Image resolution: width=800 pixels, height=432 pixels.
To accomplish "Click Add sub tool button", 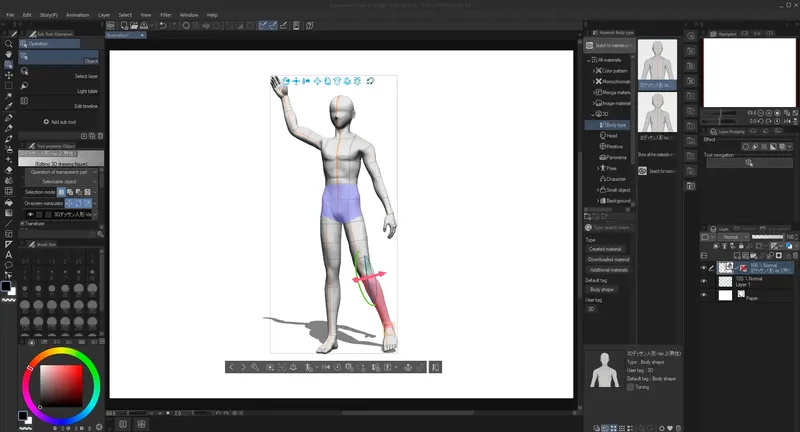I will (60, 122).
